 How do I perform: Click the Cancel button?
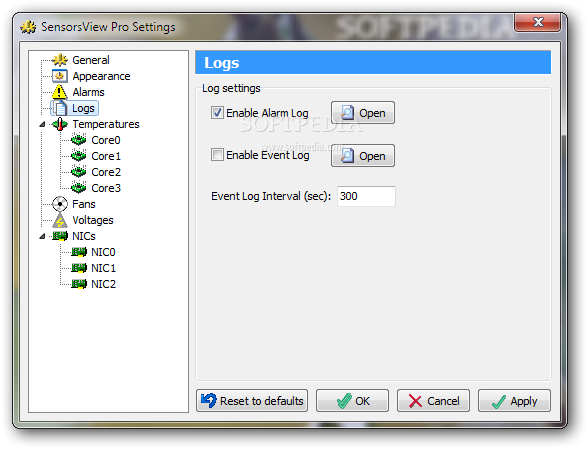tap(433, 401)
